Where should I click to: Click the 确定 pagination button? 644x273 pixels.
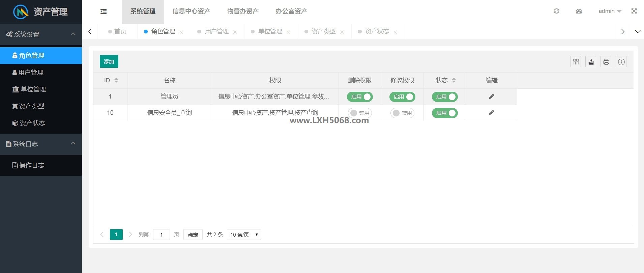(x=193, y=235)
